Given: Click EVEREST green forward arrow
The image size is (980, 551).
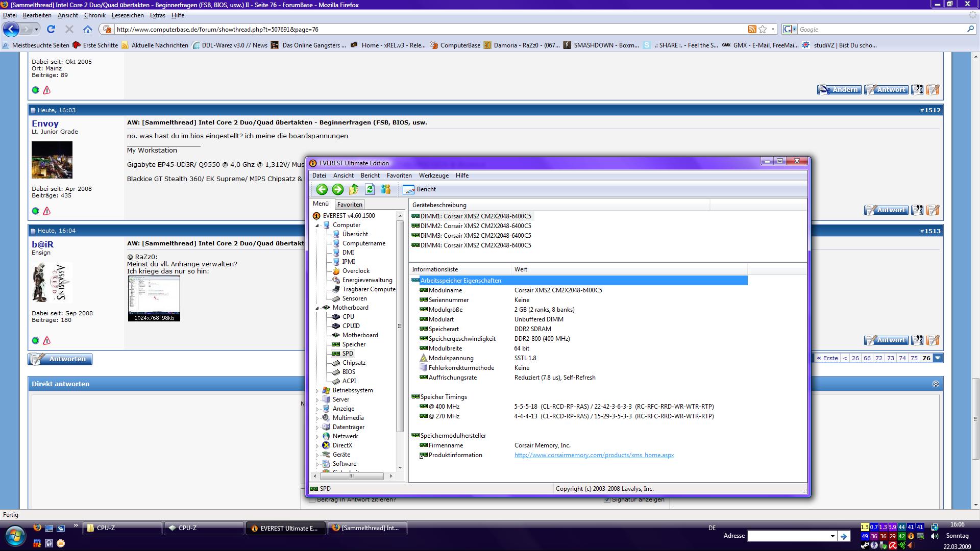Looking at the screenshot, I should pyautogui.click(x=338, y=190).
